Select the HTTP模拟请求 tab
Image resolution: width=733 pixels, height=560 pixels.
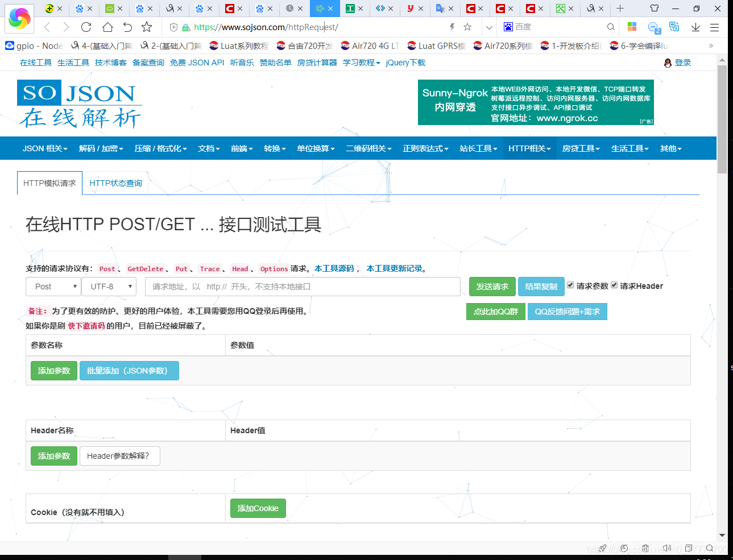click(49, 183)
